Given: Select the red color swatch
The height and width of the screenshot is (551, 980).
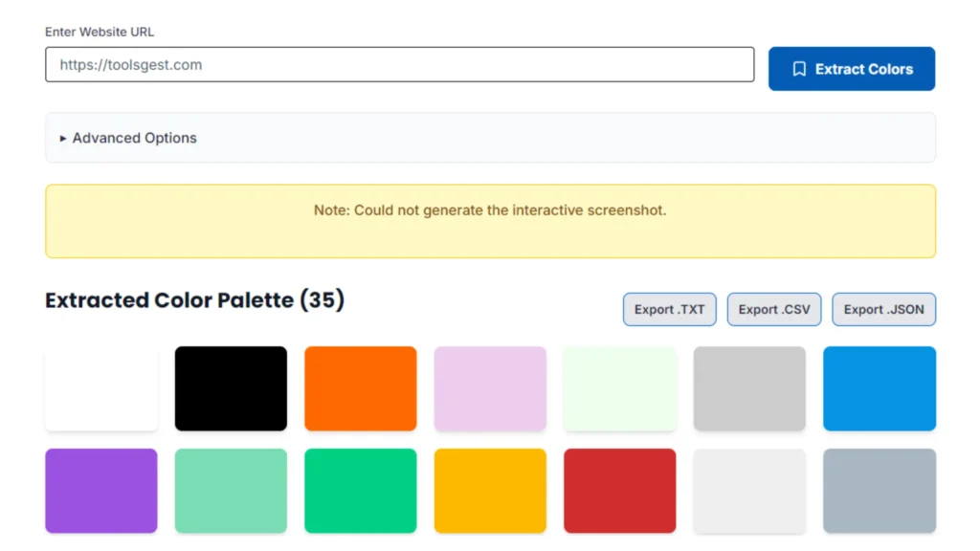Looking at the screenshot, I should coord(620,491).
